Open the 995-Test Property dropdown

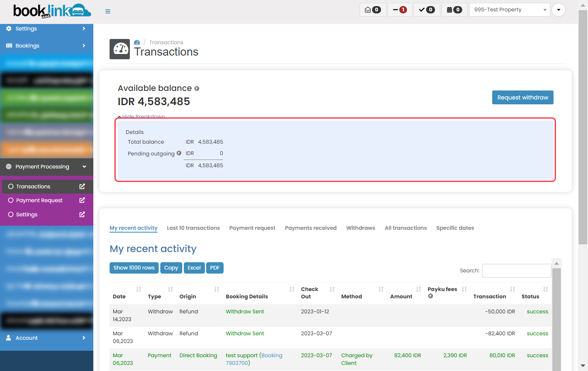tap(509, 10)
